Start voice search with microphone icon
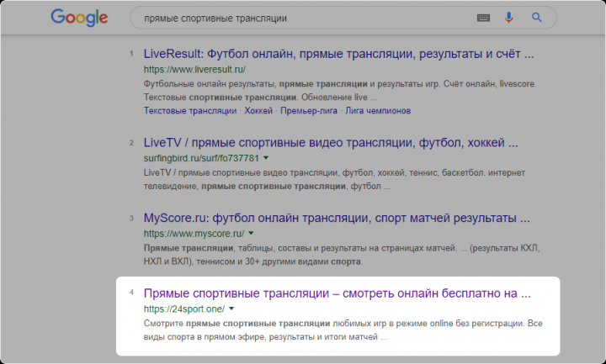The image size is (606, 364). (508, 18)
